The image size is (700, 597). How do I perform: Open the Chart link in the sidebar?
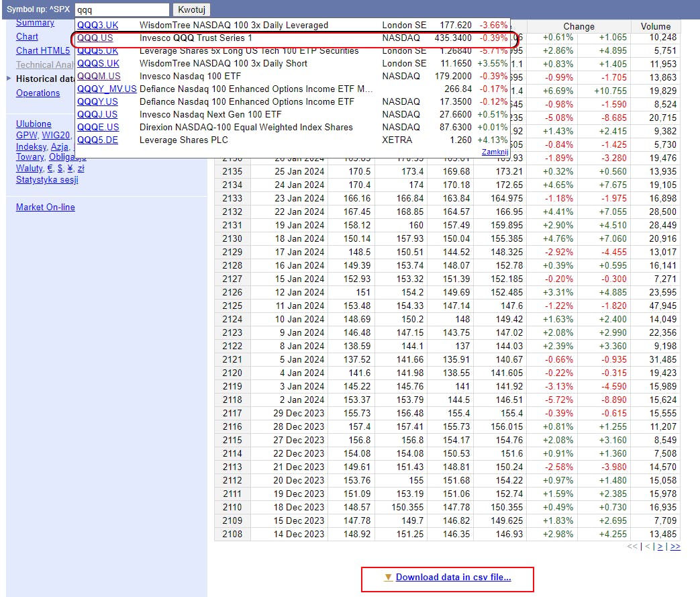point(27,37)
